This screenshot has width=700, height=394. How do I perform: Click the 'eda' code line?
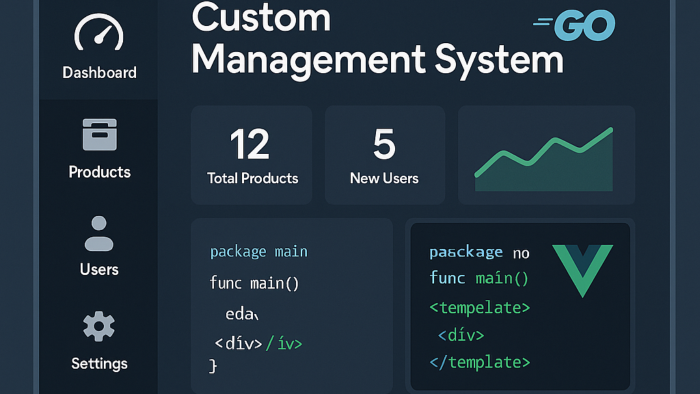click(242, 314)
